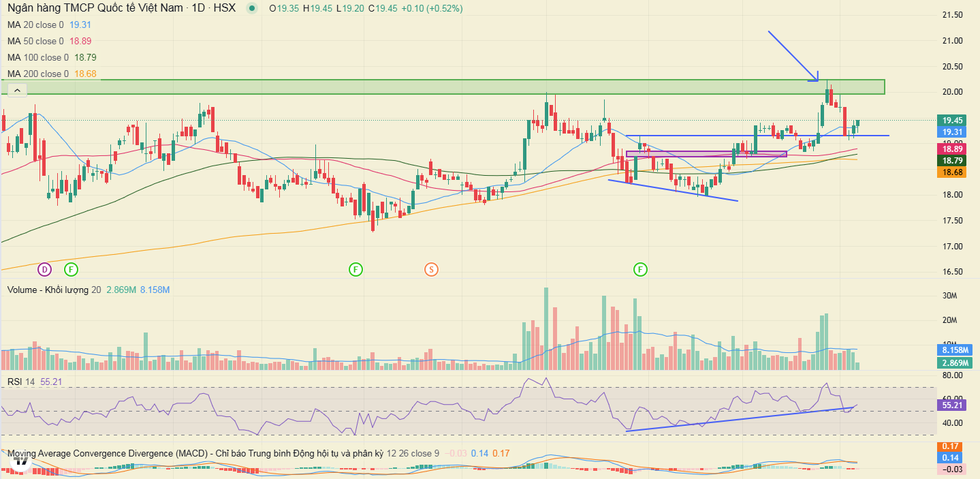Click the 80.00 tick on the RSI scale
Image resolution: width=980 pixels, height=479 pixels.
[x=951, y=375]
